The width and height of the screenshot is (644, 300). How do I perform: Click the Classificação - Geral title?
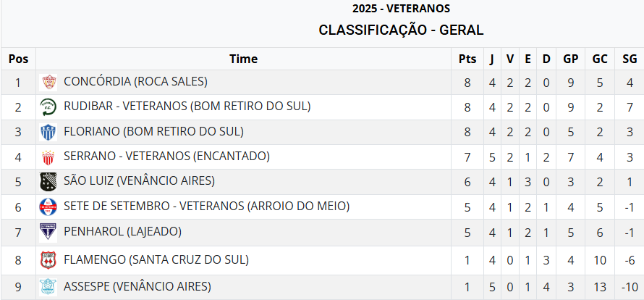coord(401,30)
